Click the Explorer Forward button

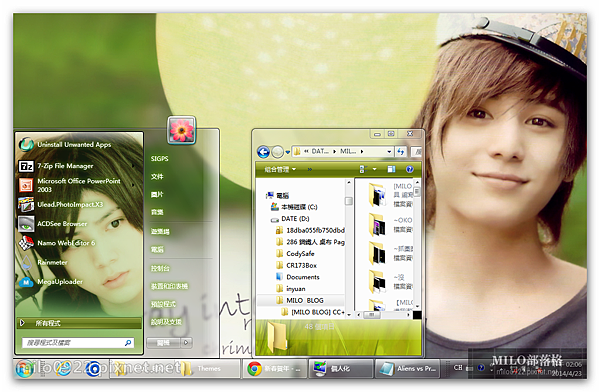click(277, 152)
